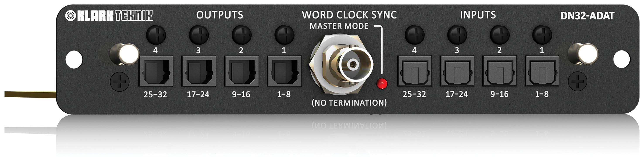
Task: Click the screw above output 4
Action: (156, 35)
